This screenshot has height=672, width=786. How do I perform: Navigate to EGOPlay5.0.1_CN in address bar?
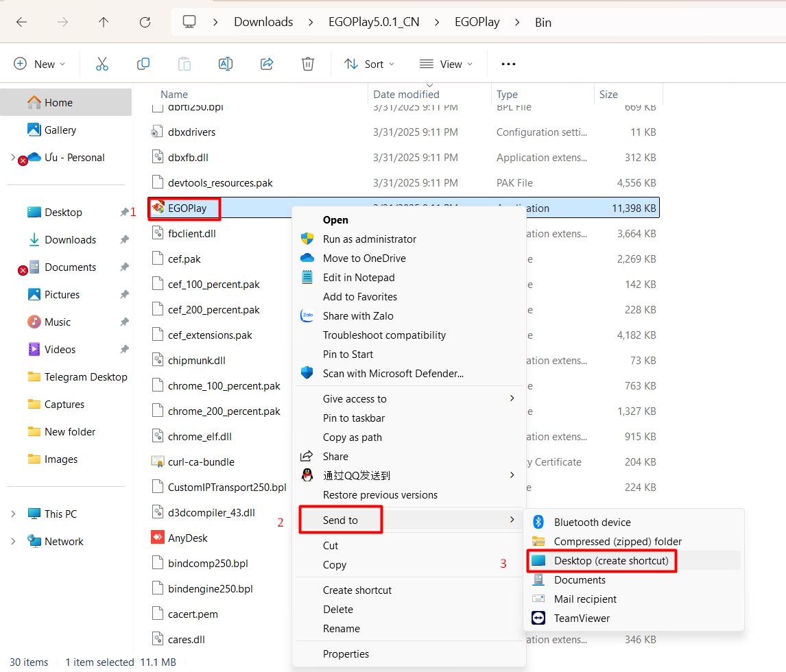click(x=374, y=22)
